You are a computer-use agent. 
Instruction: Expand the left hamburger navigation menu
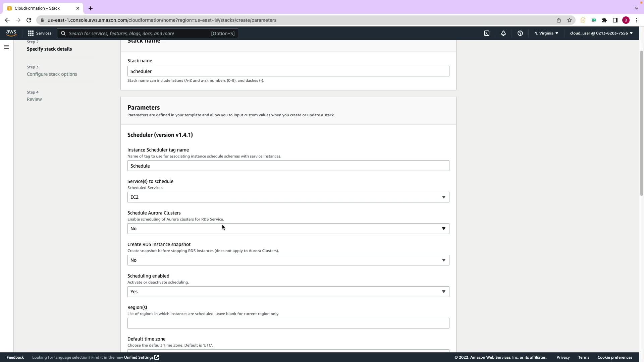7,47
